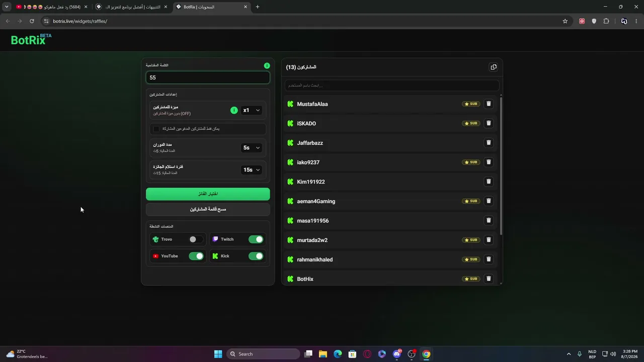Screen dimensions: 644x362
Task: Open the weather widget showing 22°C
Action: [x=27, y=354]
